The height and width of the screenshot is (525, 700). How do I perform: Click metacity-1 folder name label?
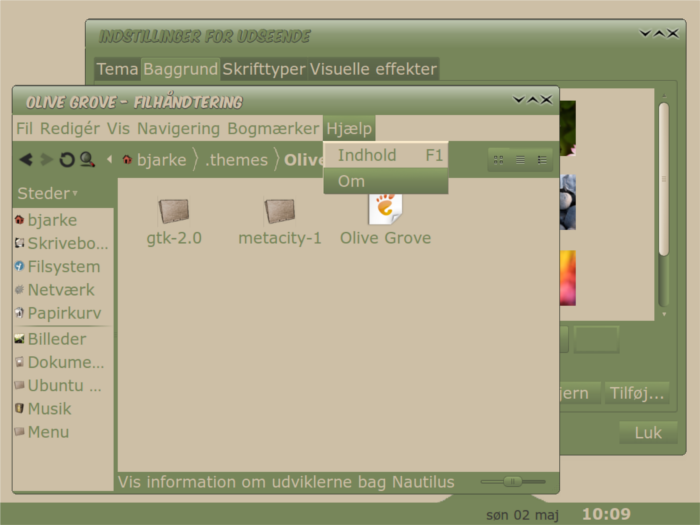point(280,238)
